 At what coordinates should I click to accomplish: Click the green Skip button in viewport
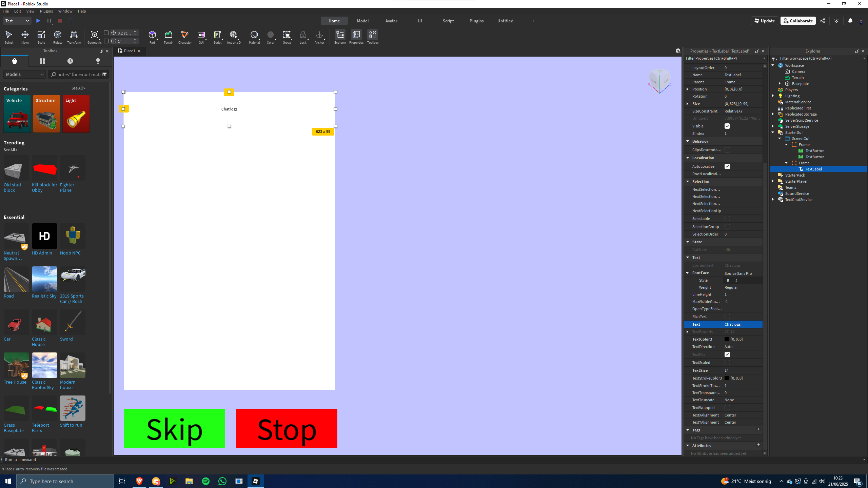(174, 428)
